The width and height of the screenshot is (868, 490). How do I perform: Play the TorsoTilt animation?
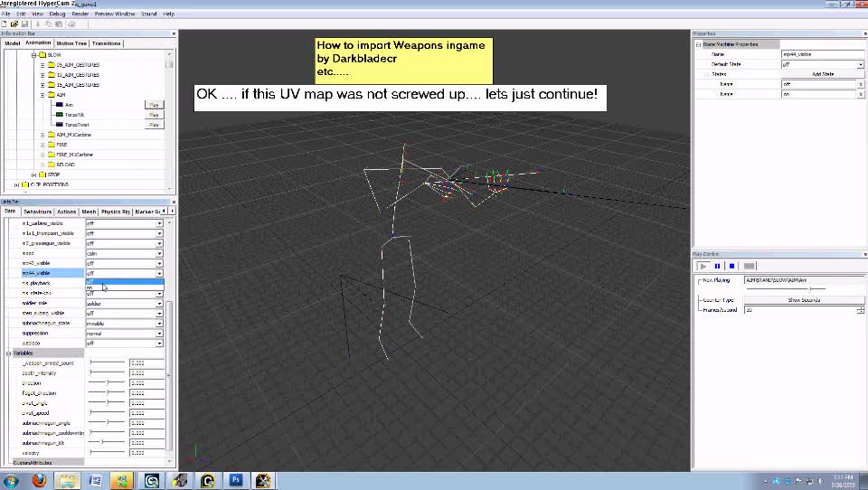point(154,115)
